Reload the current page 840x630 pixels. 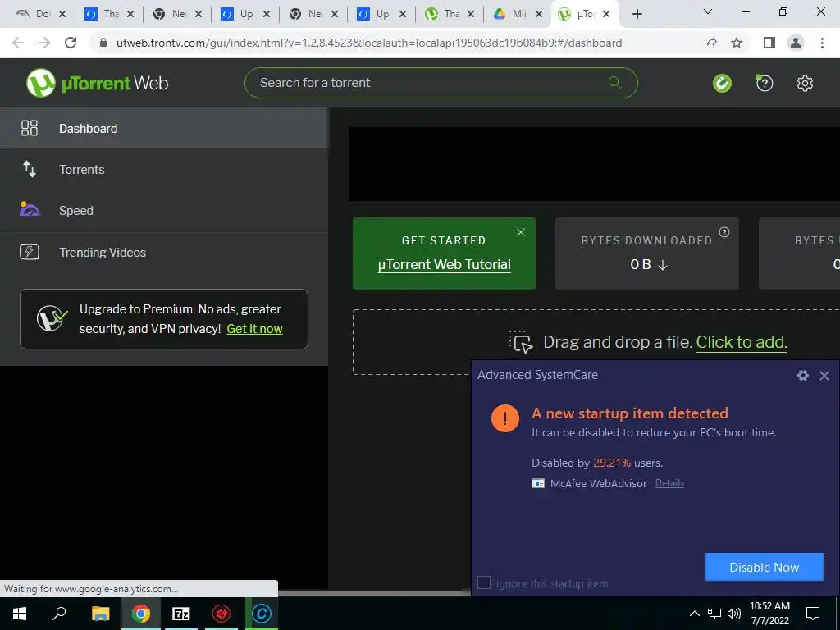point(71,43)
